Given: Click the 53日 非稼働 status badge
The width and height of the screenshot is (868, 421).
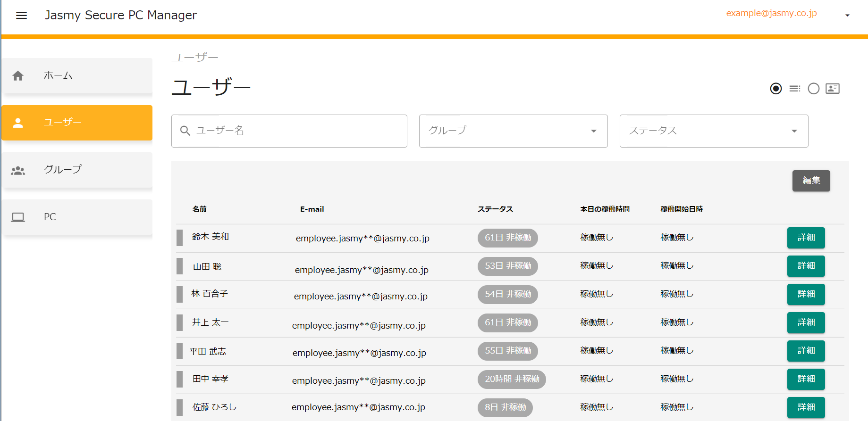Looking at the screenshot, I should 508,266.
